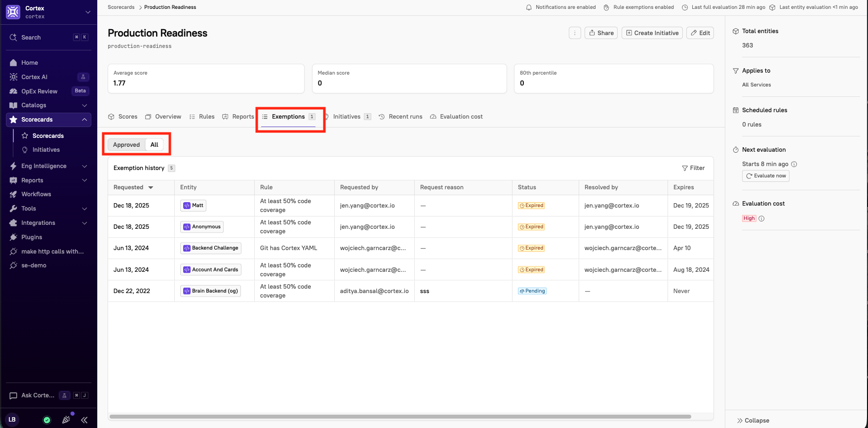Viewport: 868px width, 428px height.
Task: Click the Edit scorecard button
Action: pos(700,33)
